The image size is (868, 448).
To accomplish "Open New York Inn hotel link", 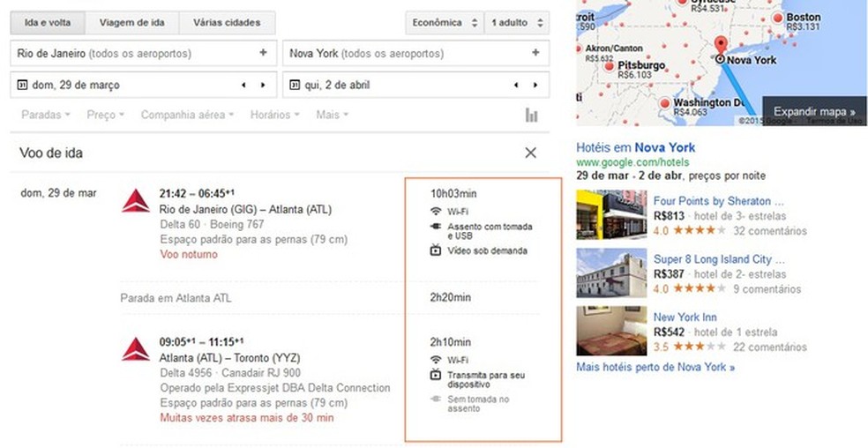I will click(685, 317).
